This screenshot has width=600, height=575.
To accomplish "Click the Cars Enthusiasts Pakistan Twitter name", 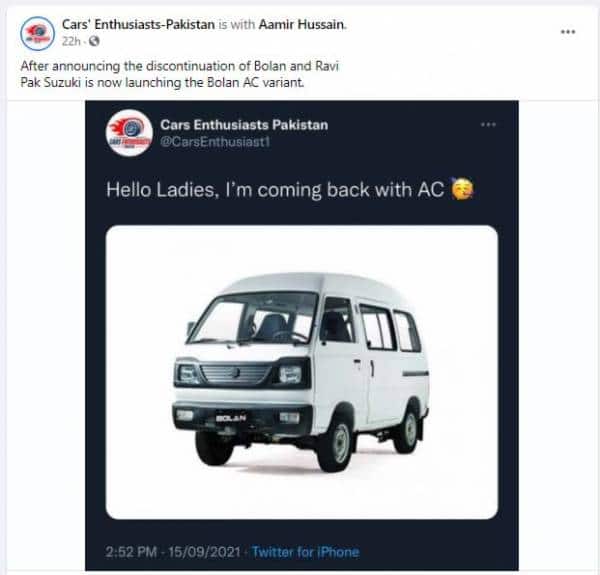I will click(244, 125).
